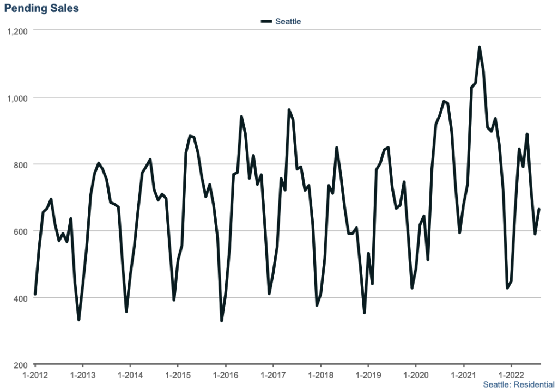
Task: Click the line's highest peak in 2021
Action: (480, 47)
